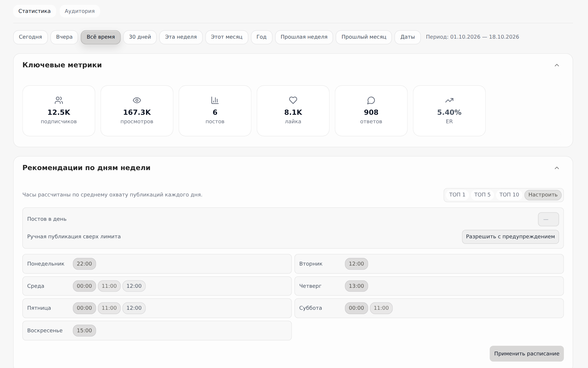Toggle Среда 11:00 time chip
Screen dimensions: 588x368
click(109, 286)
